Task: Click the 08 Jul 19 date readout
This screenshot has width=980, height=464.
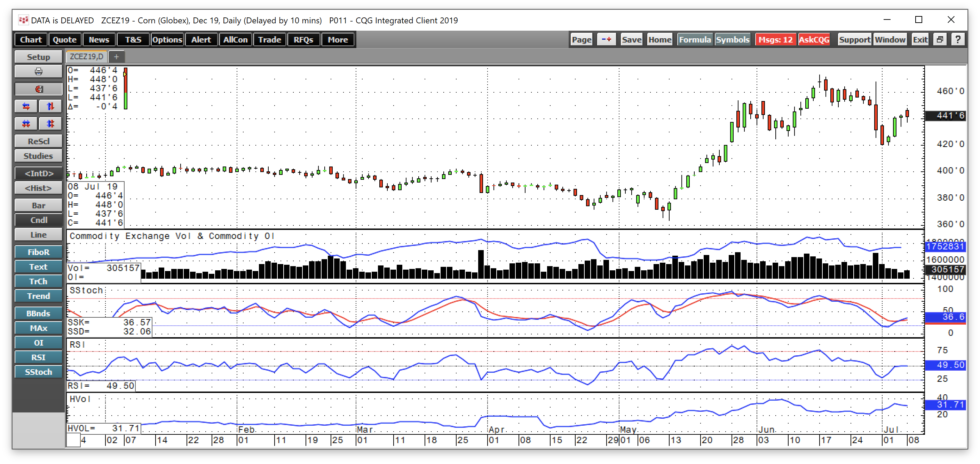Action: coord(93,187)
